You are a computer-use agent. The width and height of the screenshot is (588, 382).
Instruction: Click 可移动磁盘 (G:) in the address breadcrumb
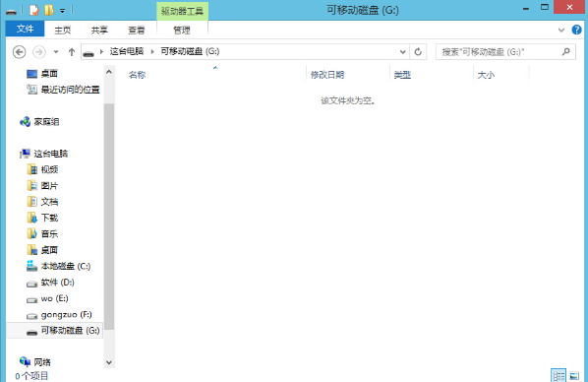[x=190, y=51]
